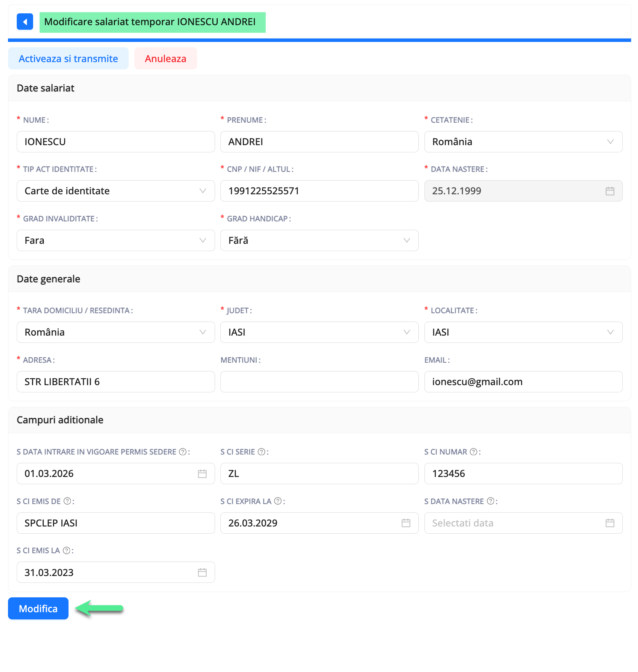Open the calendar icon for S DATA NASTERE
Image resolution: width=638 pixels, height=672 pixels.
click(x=610, y=523)
